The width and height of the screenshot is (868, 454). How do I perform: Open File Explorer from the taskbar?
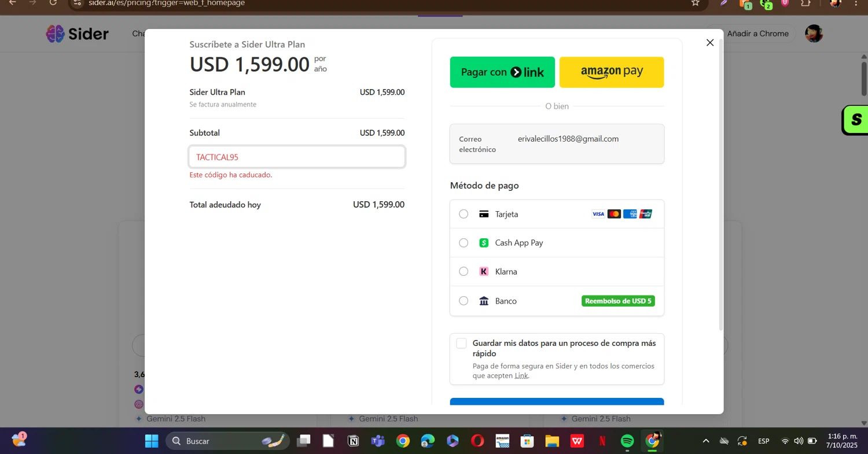coord(552,441)
